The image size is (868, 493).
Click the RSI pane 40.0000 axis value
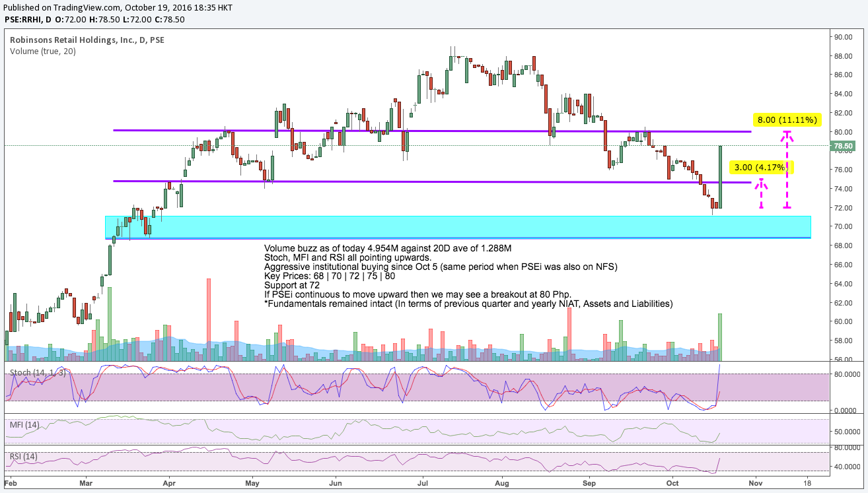tap(846, 466)
